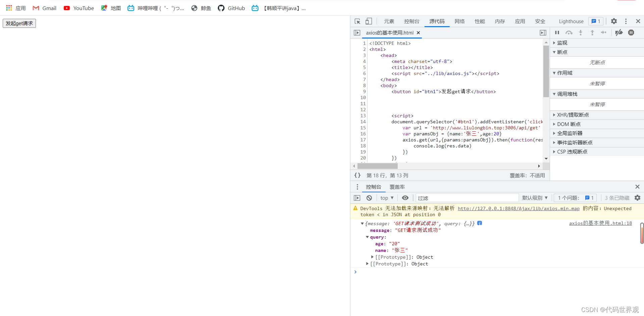Click the 过滤 console filter field
644x316 pixels.
[467, 198]
